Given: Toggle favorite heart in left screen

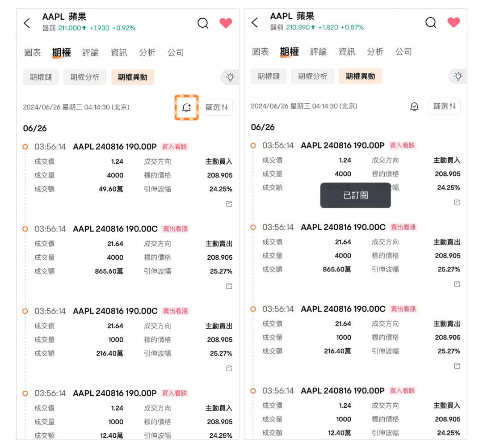Looking at the screenshot, I should [x=226, y=23].
